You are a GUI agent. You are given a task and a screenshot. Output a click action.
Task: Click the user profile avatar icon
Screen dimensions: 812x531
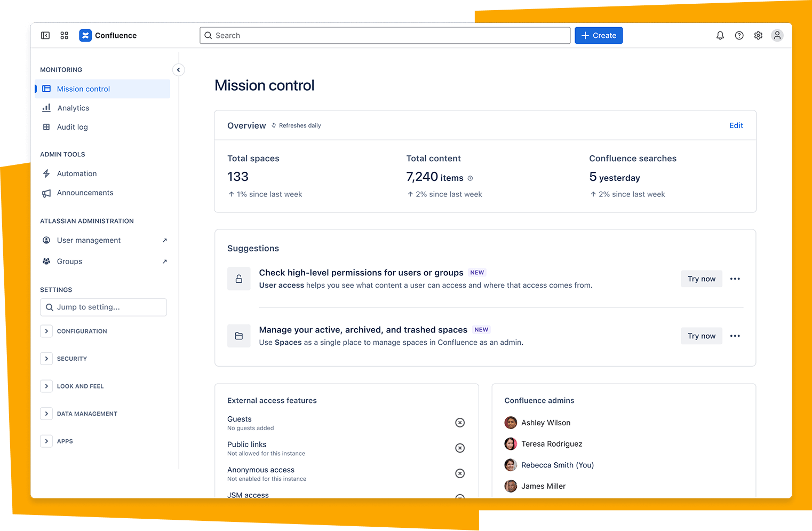777,36
